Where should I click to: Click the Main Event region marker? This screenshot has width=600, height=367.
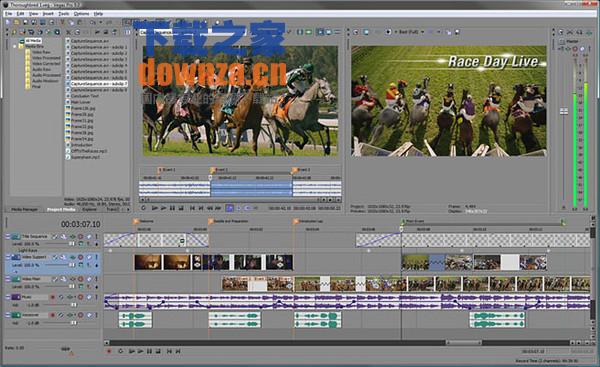[x=403, y=221]
